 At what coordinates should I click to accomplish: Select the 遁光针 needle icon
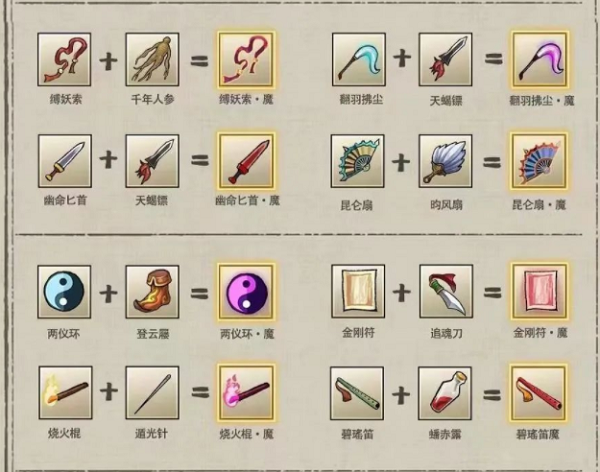tap(152, 392)
